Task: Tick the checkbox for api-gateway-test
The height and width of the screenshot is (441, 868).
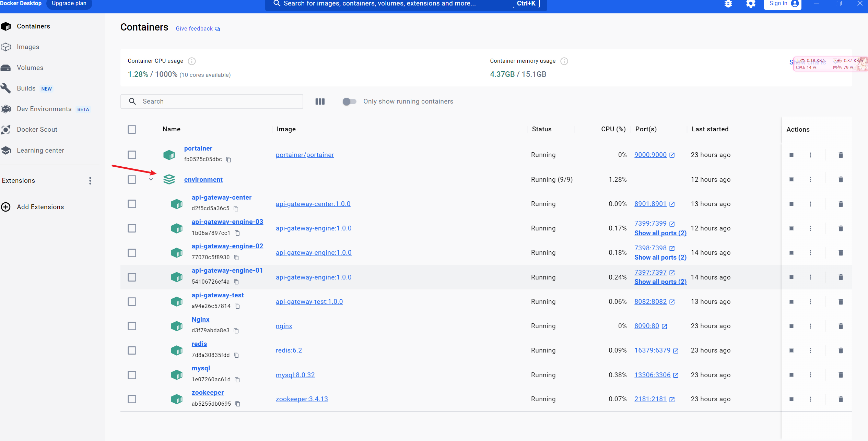Action: click(x=132, y=302)
